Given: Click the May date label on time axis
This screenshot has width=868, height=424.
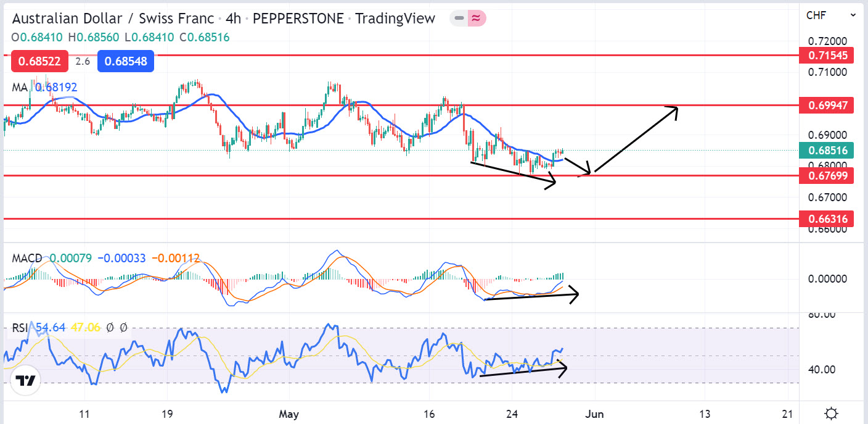Looking at the screenshot, I should pos(289,413).
